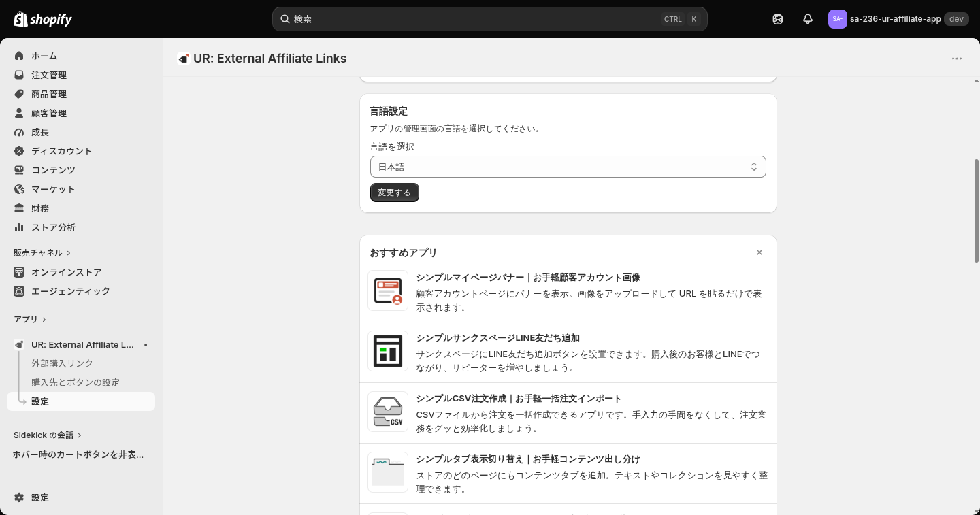Open the Sidekick icon in top bar
This screenshot has width=980, height=515.
pos(778,19)
